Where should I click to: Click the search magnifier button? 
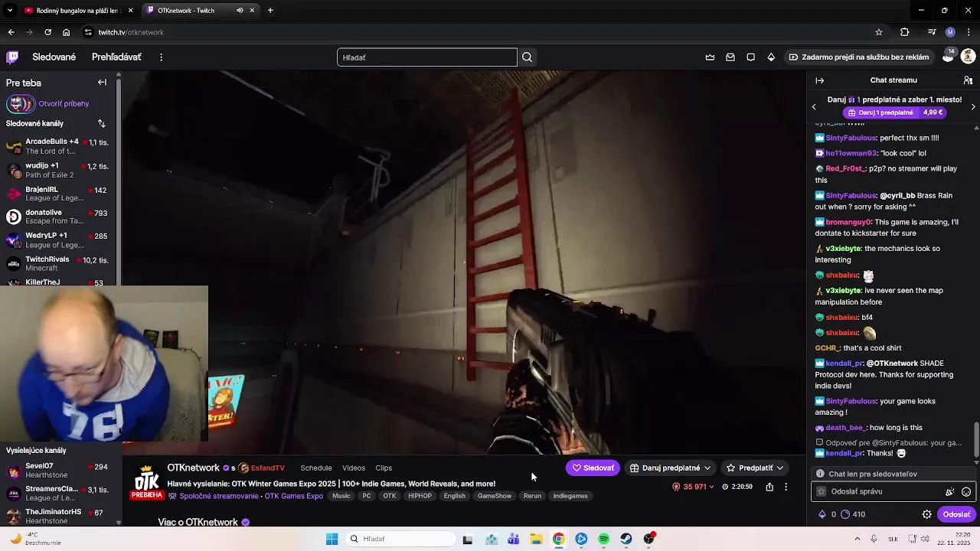[x=527, y=57]
